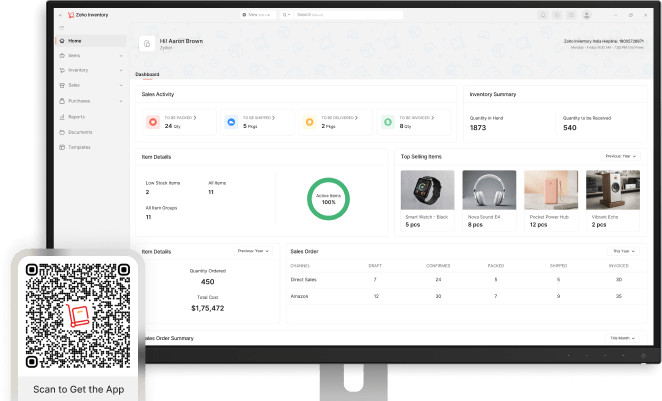This screenshot has height=401, width=662.
Task: Click the Purchases bag icon
Action: click(62, 101)
